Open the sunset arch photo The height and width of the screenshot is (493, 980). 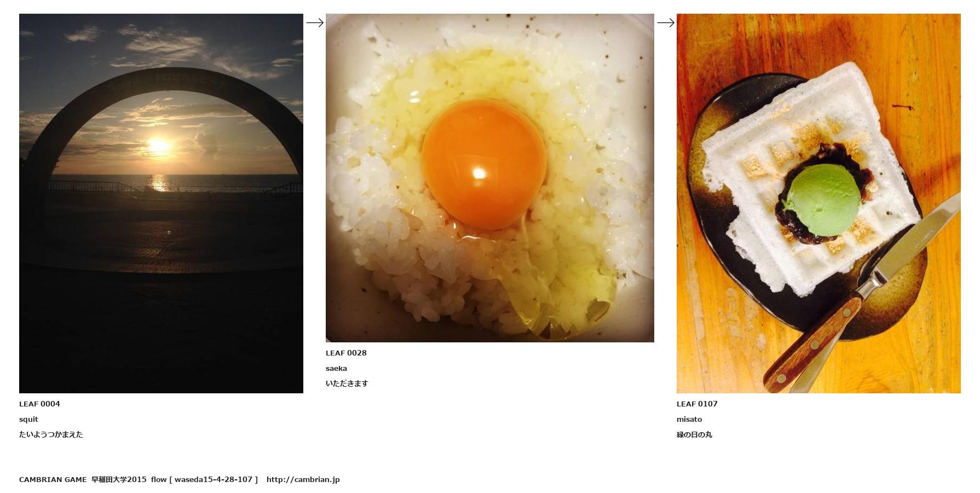161,203
